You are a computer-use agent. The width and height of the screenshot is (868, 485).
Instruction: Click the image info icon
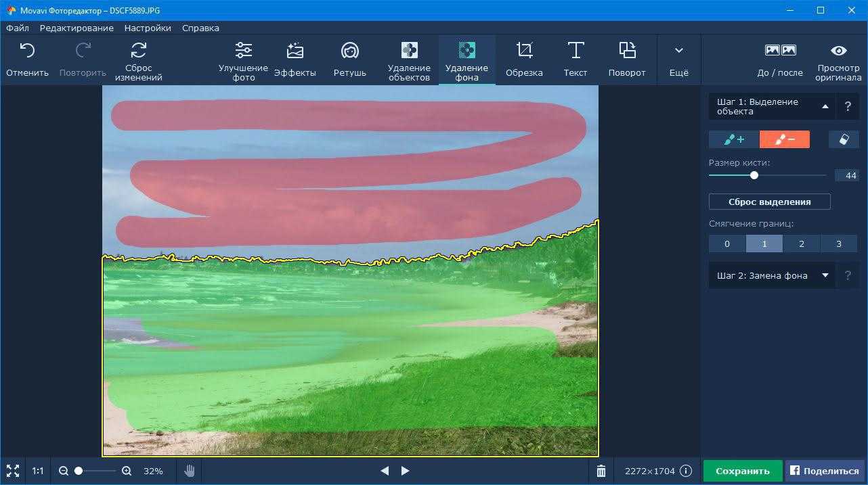686,471
